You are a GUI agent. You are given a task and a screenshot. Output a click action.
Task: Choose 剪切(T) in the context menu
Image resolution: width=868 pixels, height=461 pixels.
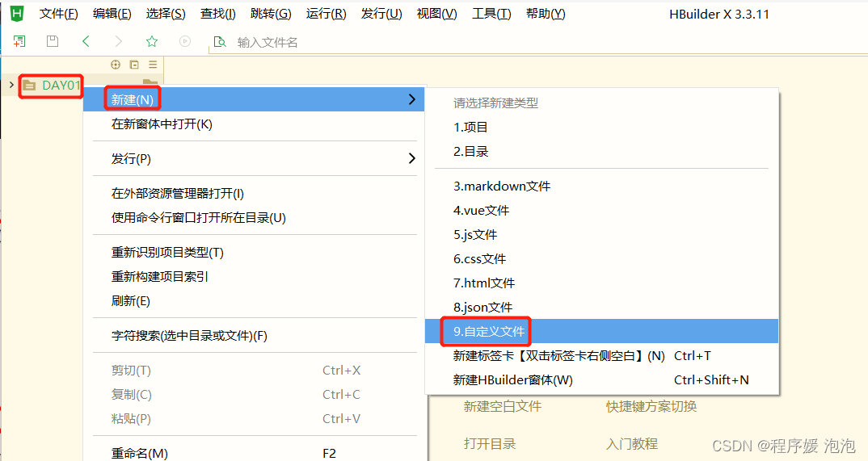(254, 371)
